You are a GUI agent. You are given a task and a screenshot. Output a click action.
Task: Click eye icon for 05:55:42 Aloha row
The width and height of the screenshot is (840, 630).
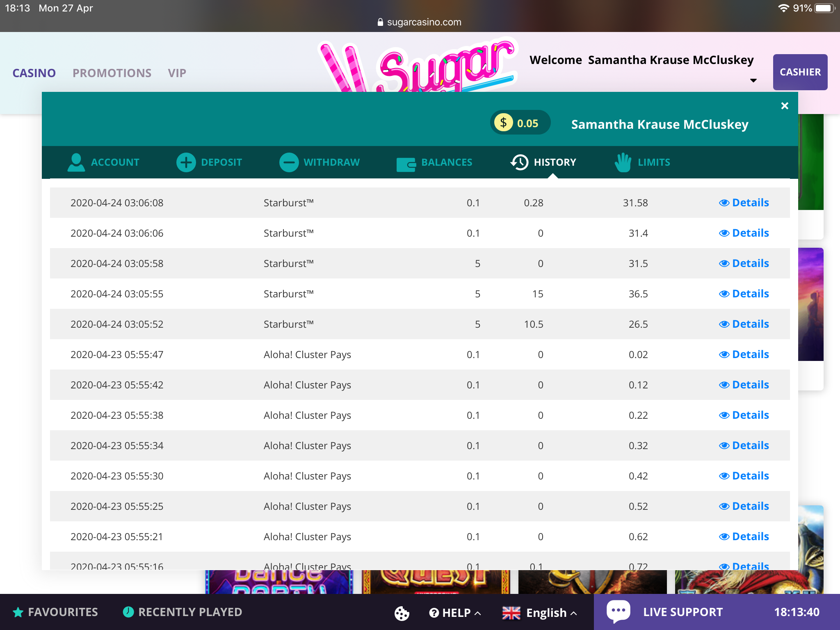coord(724,385)
